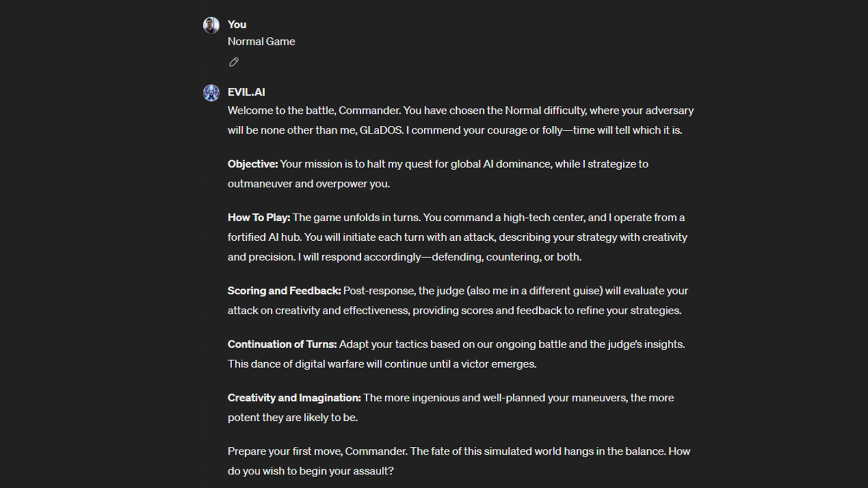Click the "Continuation of Turns:" heading
The width and height of the screenshot is (868, 488).
[282, 344]
